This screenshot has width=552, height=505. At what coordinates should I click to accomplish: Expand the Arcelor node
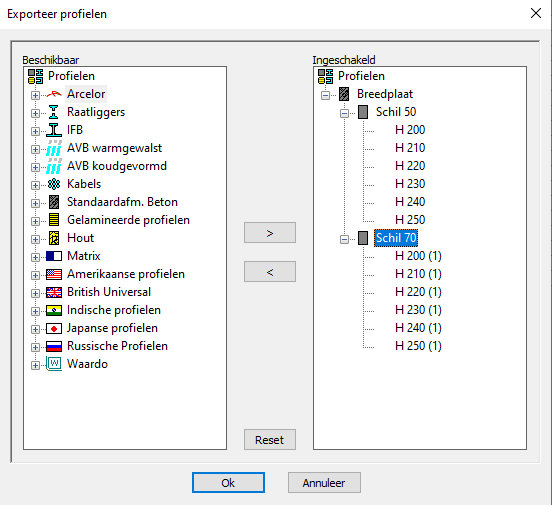point(35,95)
